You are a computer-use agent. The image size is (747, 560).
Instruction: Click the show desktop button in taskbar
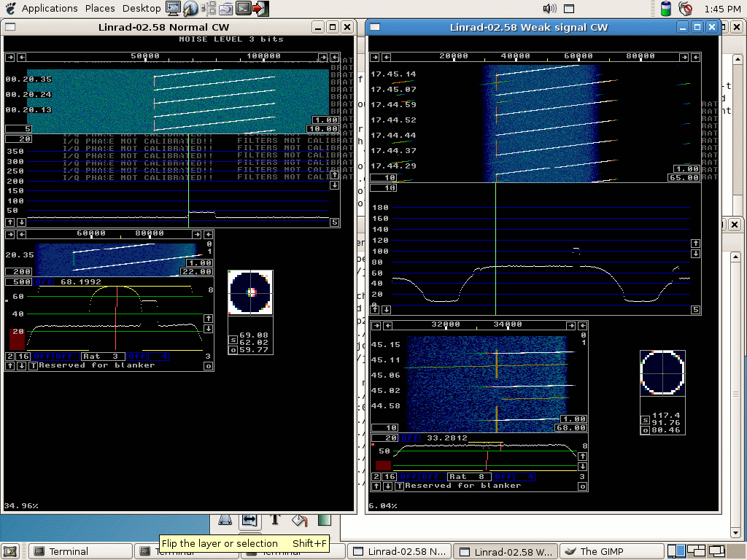click(x=10, y=551)
